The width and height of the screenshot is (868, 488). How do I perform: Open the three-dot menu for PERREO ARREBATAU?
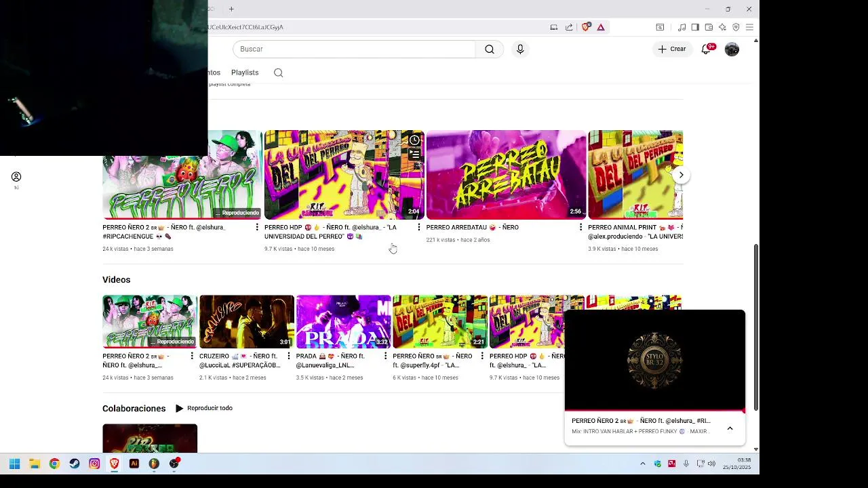[x=580, y=227]
